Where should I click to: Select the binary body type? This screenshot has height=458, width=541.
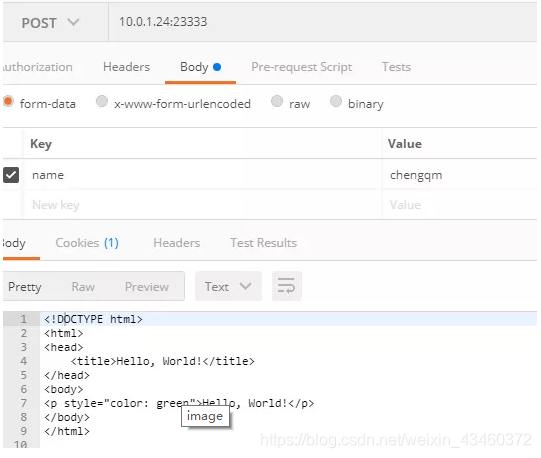[336, 102]
